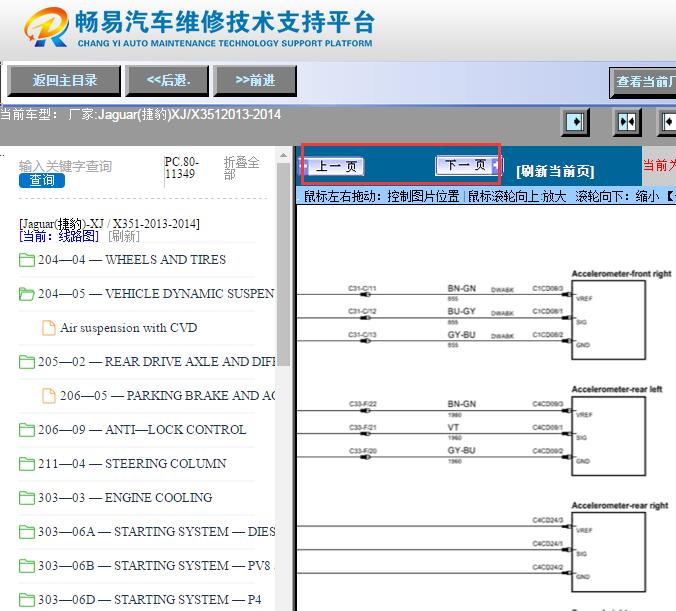Click the 206—05 PARKING BRAKE page icon
Image resolution: width=676 pixels, height=611 pixels.
click(x=49, y=396)
